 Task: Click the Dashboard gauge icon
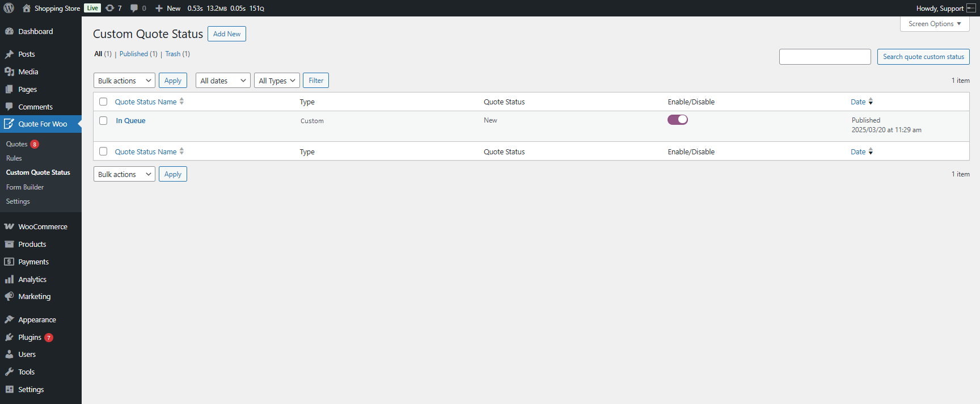9,31
